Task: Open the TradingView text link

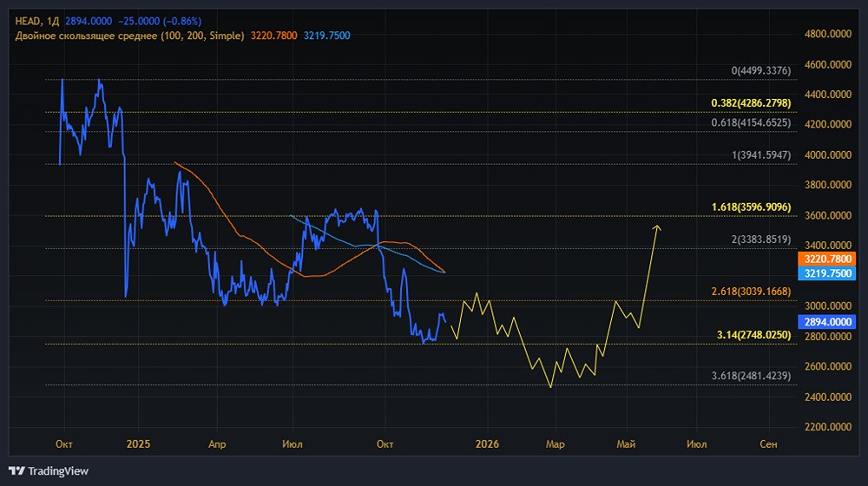Action: pyautogui.click(x=58, y=471)
